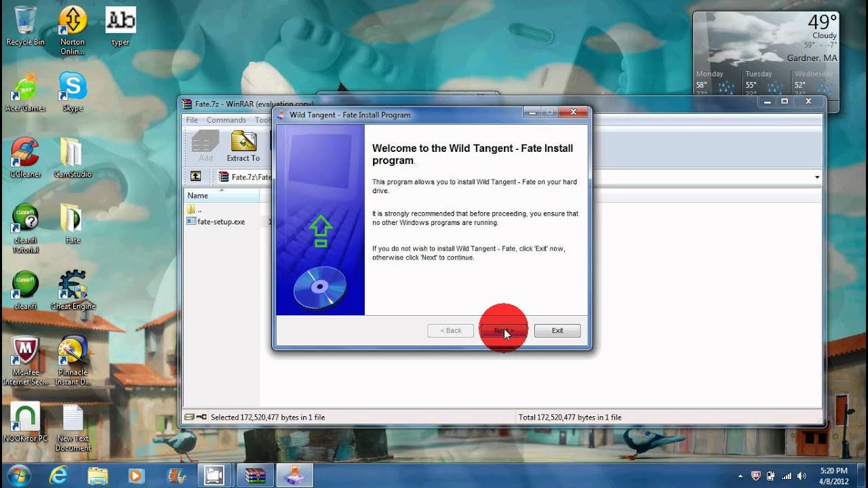Viewport: 868px width, 488px height.
Task: Open the WinRAR Commands menu
Action: click(x=226, y=120)
